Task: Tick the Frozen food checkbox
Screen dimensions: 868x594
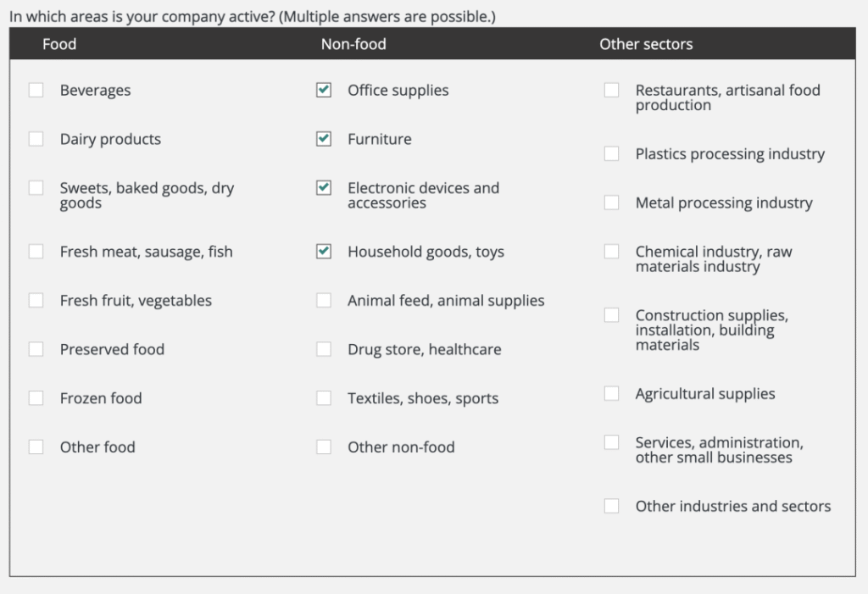Action: click(x=36, y=398)
